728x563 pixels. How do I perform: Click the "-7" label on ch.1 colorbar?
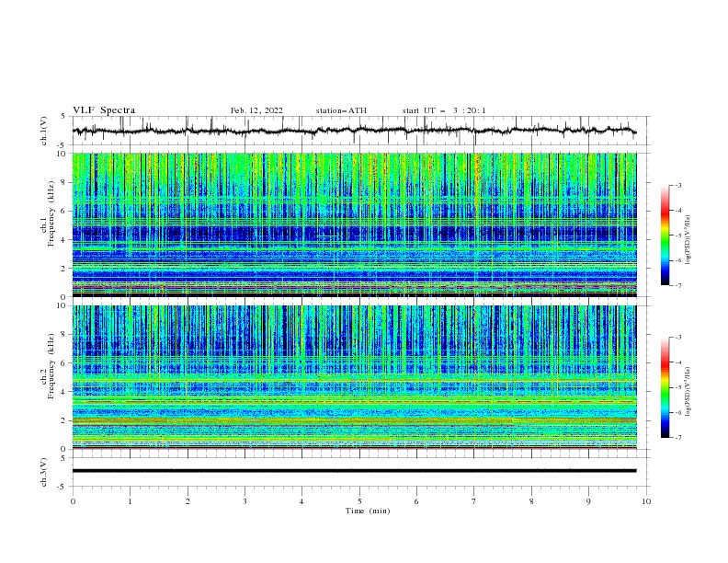click(x=678, y=285)
